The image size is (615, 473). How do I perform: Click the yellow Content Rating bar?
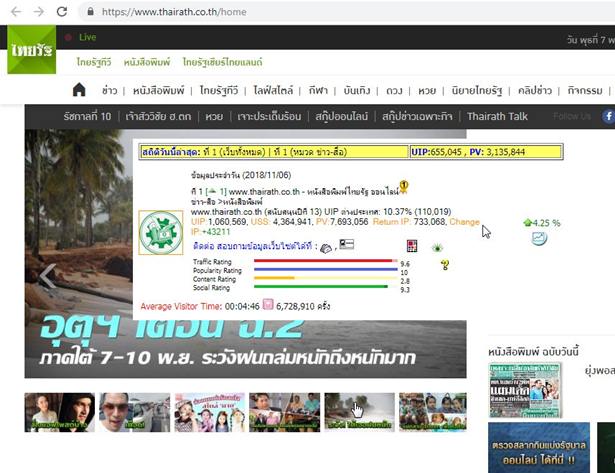click(326, 278)
